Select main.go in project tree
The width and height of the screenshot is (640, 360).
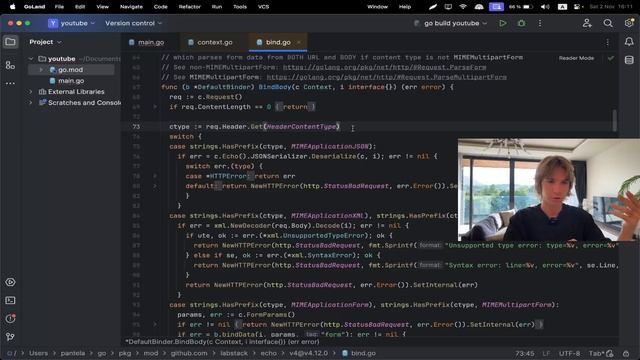point(71,81)
